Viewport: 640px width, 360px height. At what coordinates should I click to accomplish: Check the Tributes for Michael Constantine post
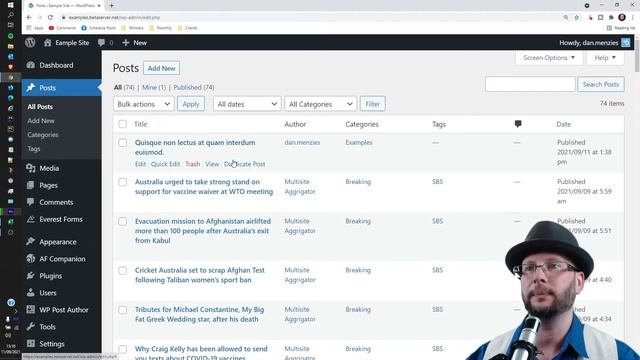pos(122,310)
